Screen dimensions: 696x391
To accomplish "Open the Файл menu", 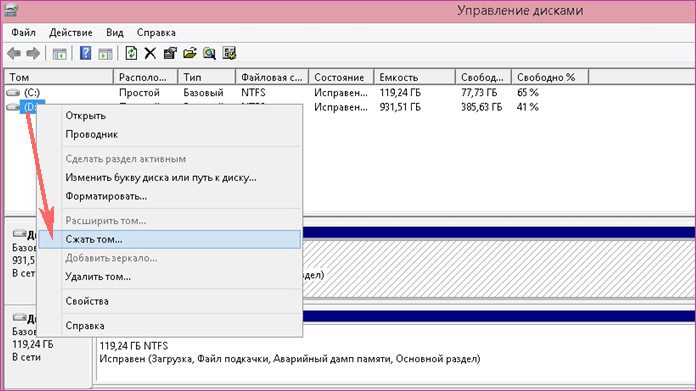I will coord(24,32).
